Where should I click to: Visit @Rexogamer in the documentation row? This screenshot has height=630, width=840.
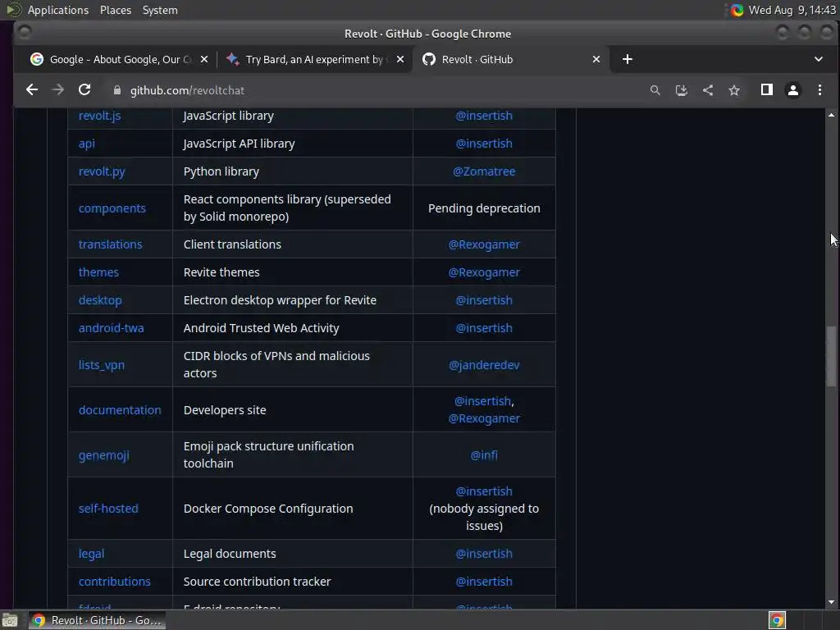pyautogui.click(x=484, y=418)
